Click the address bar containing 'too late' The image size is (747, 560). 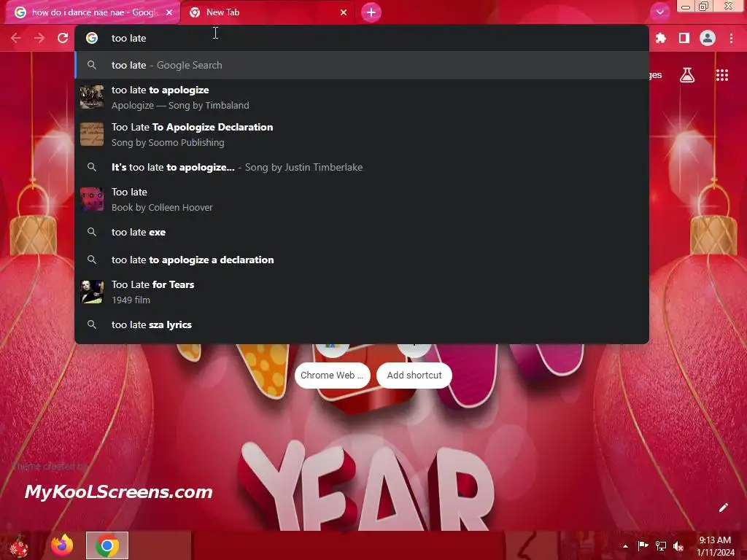pos(362,38)
